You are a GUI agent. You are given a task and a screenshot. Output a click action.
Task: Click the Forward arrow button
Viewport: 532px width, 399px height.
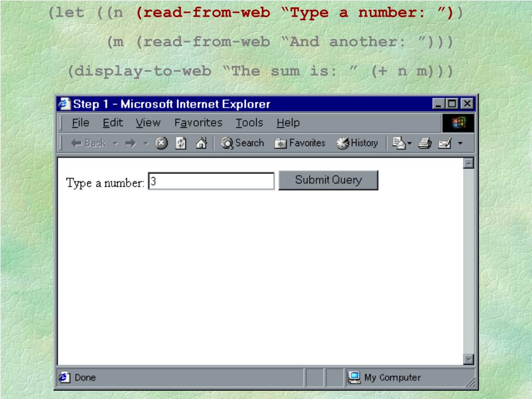point(130,143)
